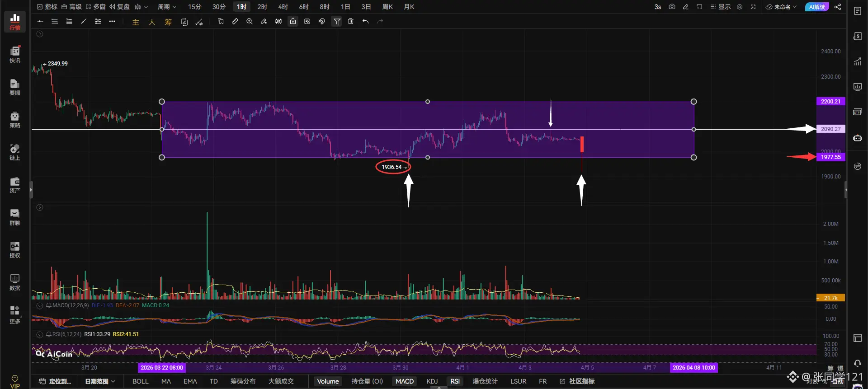Screen dimensions: 868x389
Task: Select the 1时 timeframe tab
Action: coord(241,7)
